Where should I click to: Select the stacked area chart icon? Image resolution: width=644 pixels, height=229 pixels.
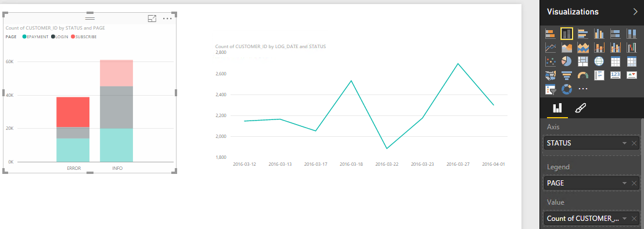[x=583, y=48]
